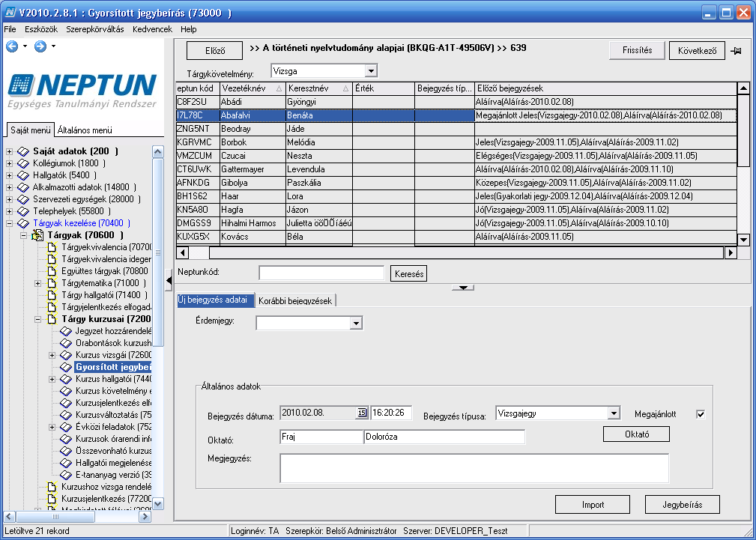This screenshot has width=756, height=540.
Task: Click the book icon of Hallgatók
Action: pos(23,175)
